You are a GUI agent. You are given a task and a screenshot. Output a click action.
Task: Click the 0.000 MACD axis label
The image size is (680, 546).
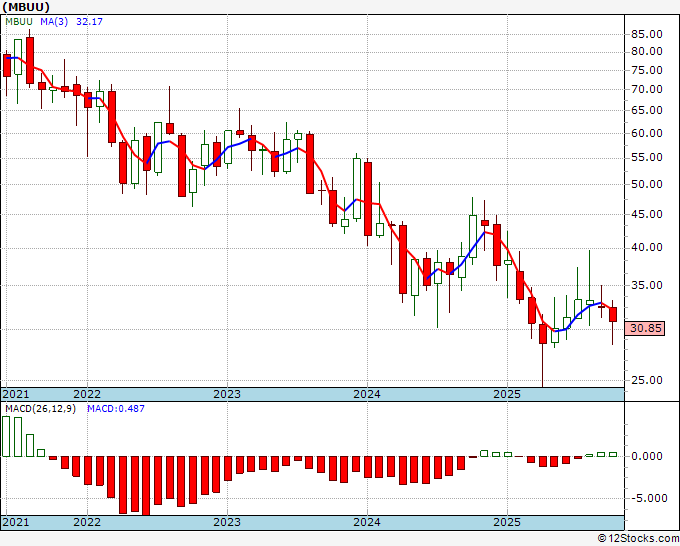(647, 456)
